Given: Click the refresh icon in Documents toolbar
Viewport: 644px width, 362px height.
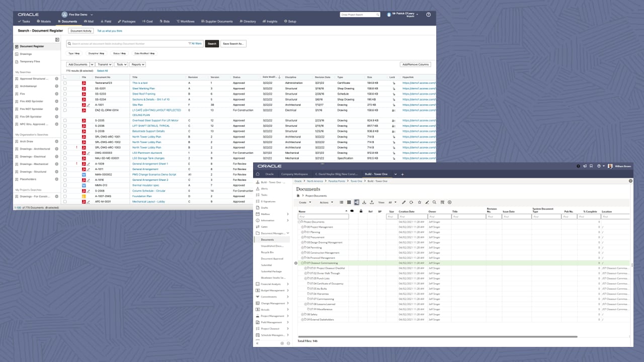Looking at the screenshot, I should (x=411, y=202).
